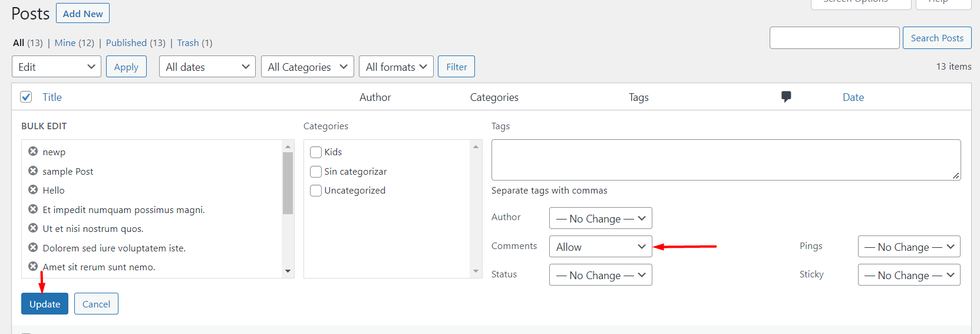Remove 'Ut et nisi nostrum quos.' post

click(33, 228)
